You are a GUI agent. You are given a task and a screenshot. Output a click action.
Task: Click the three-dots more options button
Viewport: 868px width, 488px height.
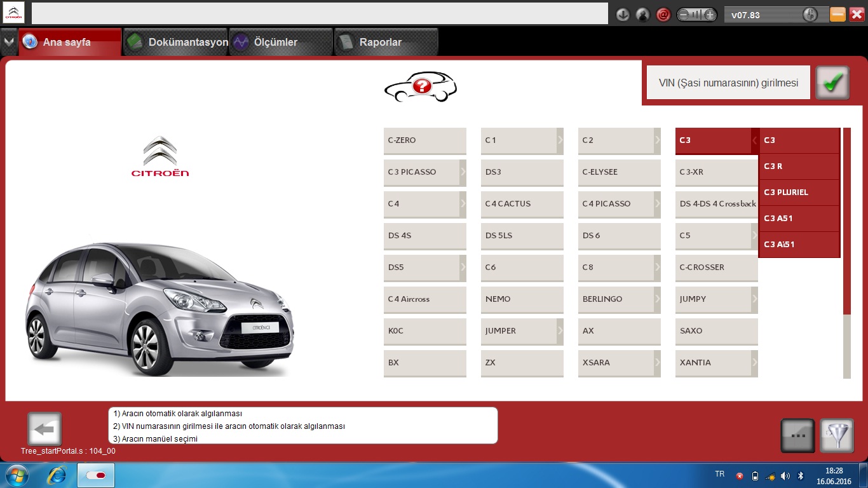pyautogui.click(x=797, y=435)
